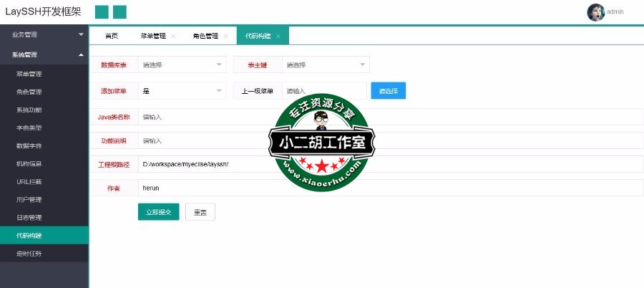Switch to the 首页 tab
This screenshot has width=644, height=288.
tap(112, 36)
